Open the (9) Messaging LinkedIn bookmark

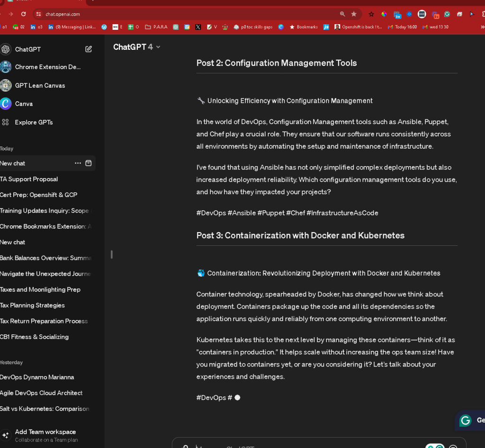[x=72, y=27]
